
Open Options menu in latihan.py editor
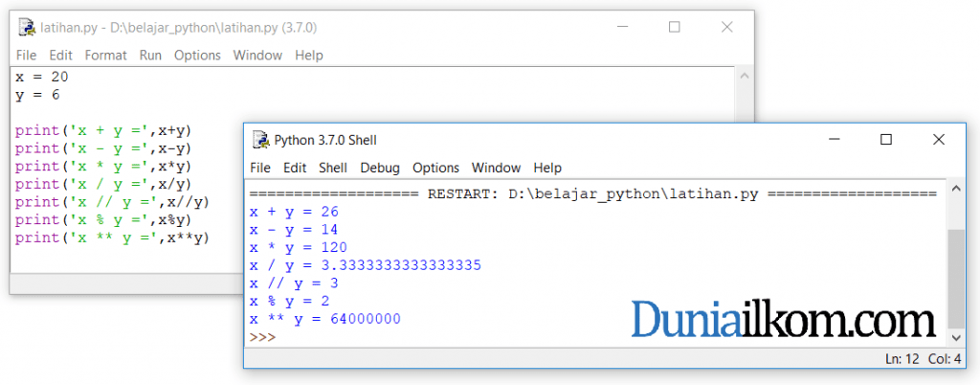click(x=197, y=55)
